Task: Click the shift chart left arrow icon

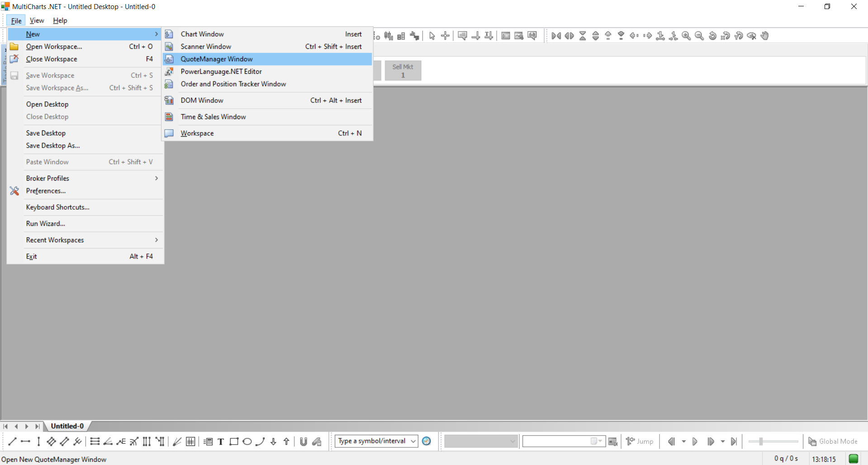Action: click(x=634, y=36)
